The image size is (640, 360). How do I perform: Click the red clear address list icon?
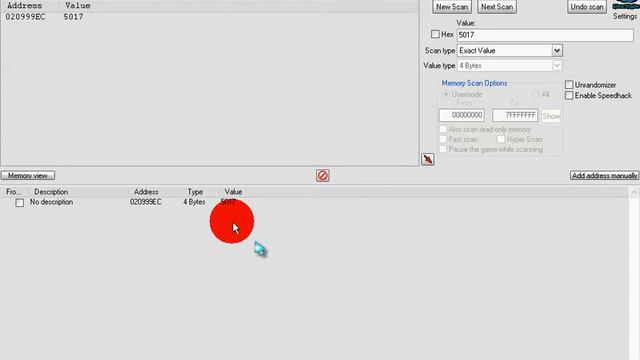tap(322, 176)
